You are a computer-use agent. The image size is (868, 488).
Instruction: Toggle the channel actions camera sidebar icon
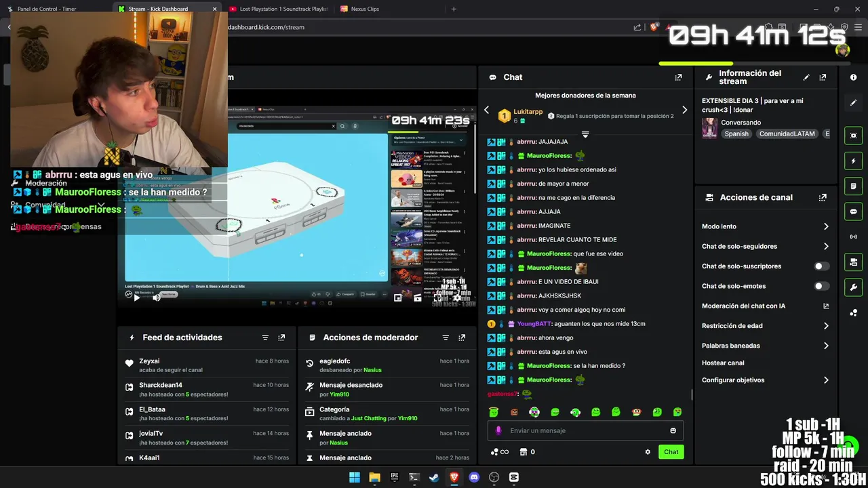pyautogui.click(x=853, y=262)
